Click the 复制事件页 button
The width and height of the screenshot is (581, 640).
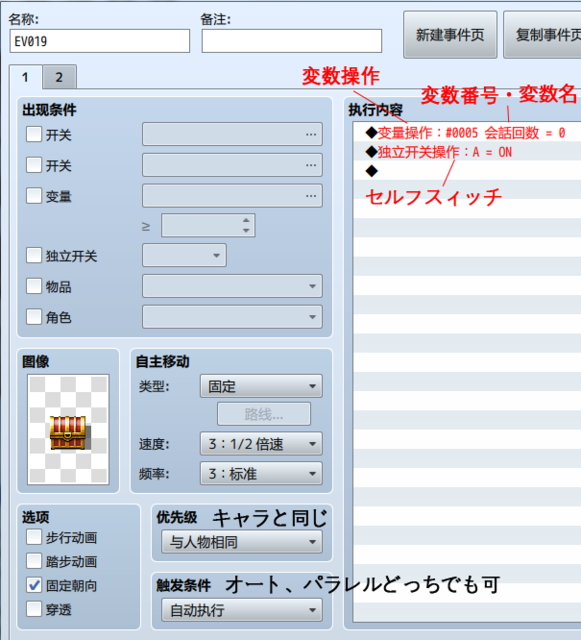click(543, 35)
